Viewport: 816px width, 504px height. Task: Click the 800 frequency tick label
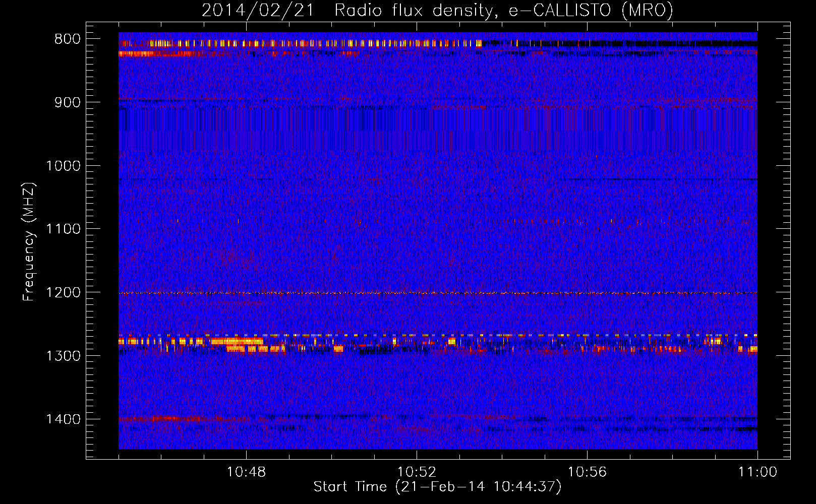click(x=68, y=39)
